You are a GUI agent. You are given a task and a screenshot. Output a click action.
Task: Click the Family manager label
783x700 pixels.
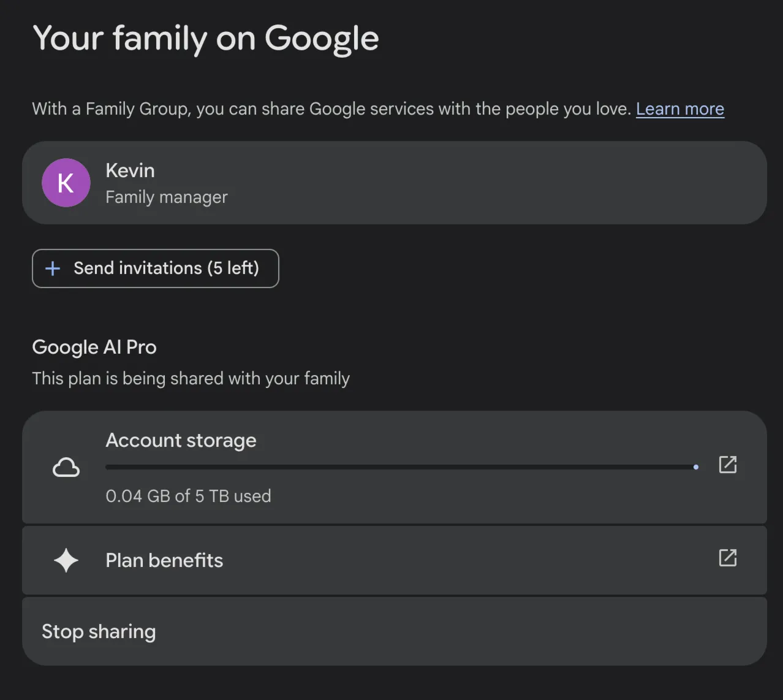tap(167, 197)
